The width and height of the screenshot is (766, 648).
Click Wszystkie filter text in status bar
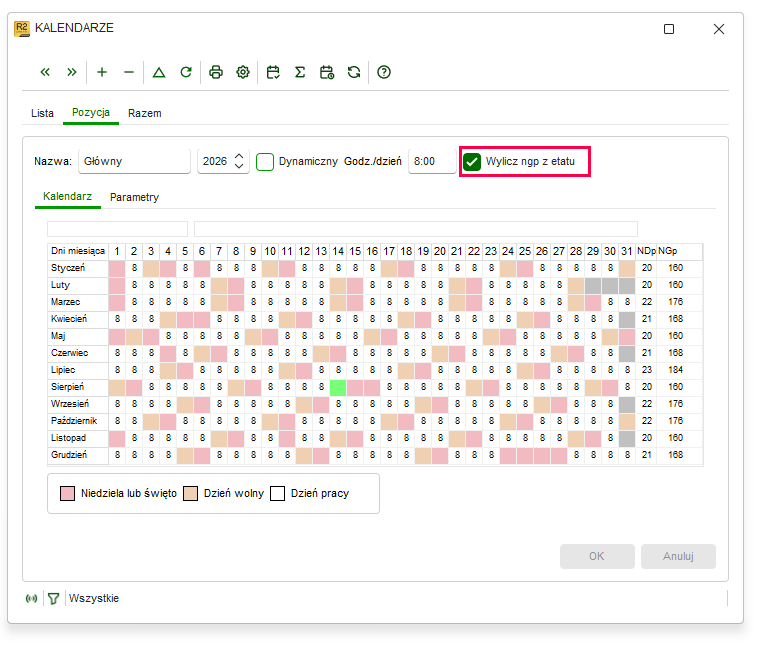click(94, 599)
